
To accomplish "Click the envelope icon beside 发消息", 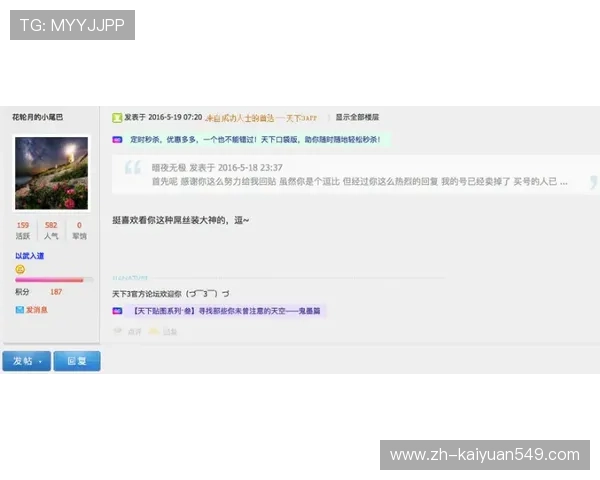I will 20,310.
